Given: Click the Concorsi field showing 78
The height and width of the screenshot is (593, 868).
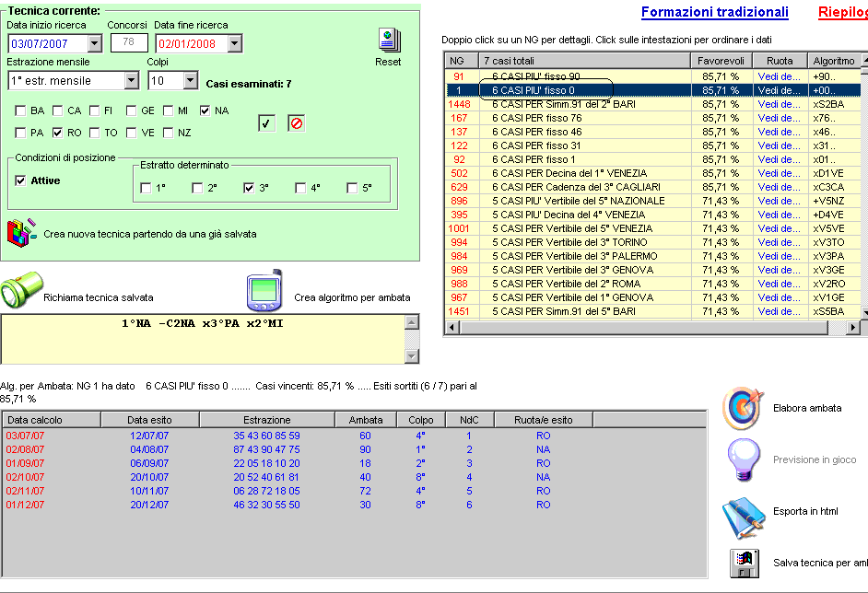Looking at the screenshot, I should [129, 42].
